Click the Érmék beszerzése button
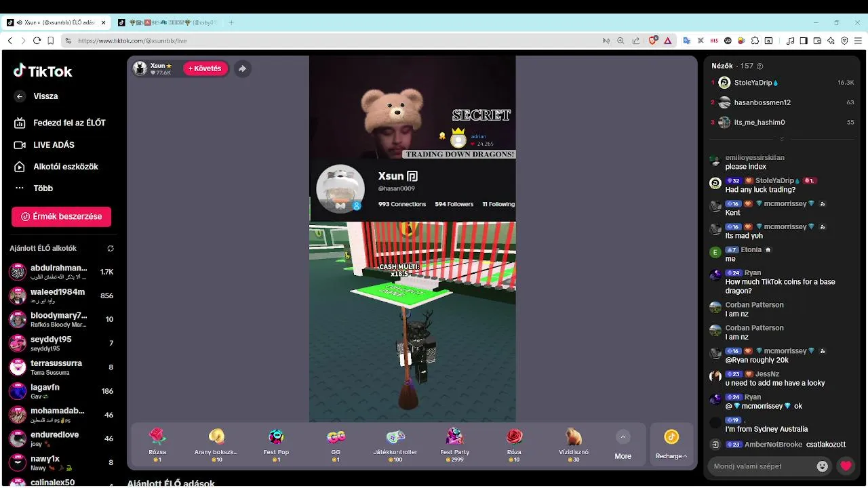 (61, 217)
